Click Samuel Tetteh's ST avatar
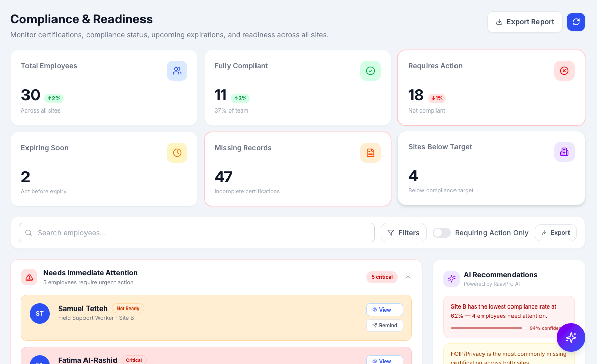Image resolution: width=597 pixels, height=364 pixels. click(40, 314)
